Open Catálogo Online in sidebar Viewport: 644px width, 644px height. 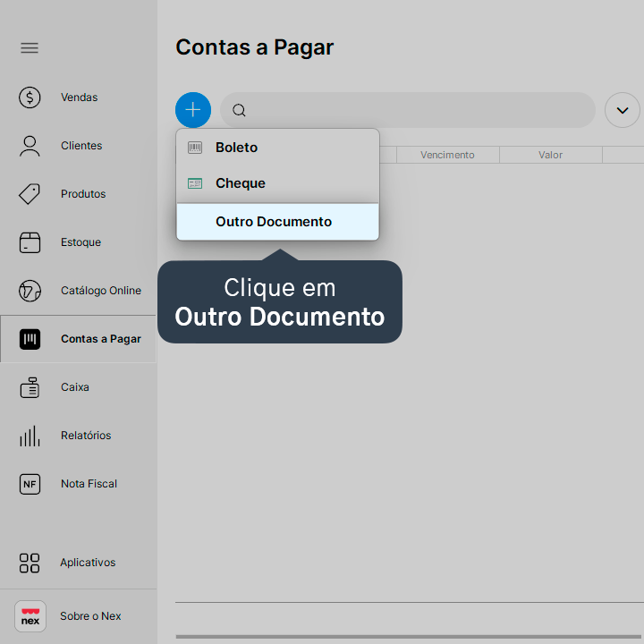coord(101,291)
